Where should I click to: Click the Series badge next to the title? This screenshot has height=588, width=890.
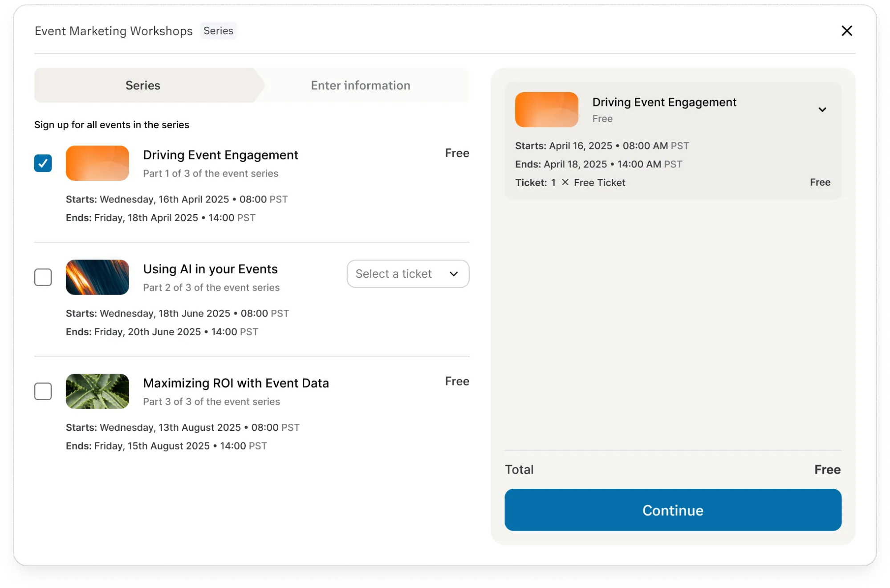pos(218,31)
